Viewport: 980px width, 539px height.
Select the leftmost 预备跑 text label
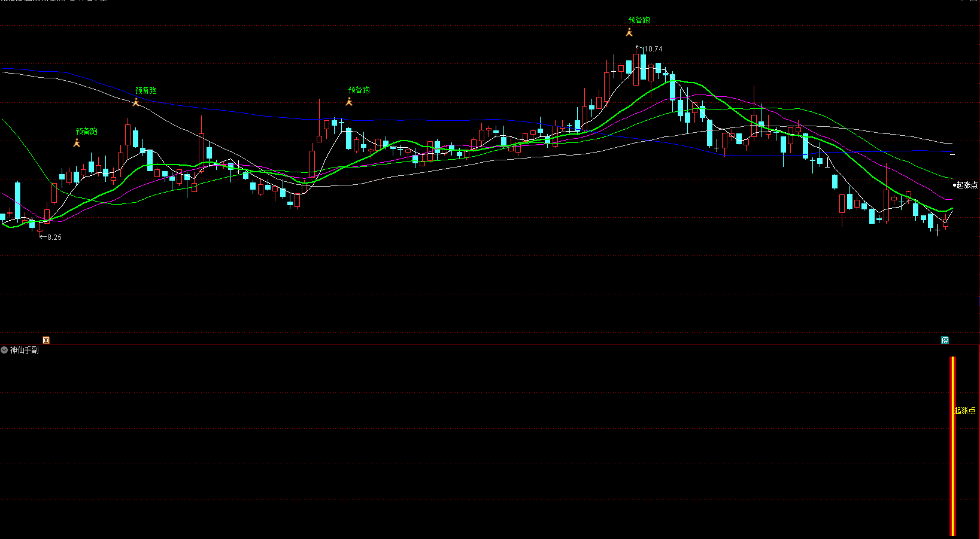click(x=86, y=131)
